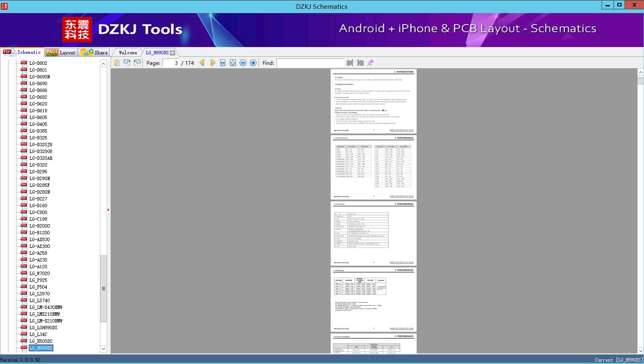Click the Version:1.0.0.52 status text
644x364 pixels.
(x=20, y=360)
